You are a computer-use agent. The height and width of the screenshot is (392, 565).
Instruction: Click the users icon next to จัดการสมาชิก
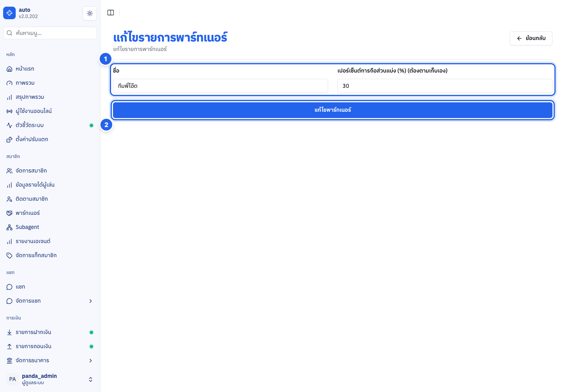point(9,171)
